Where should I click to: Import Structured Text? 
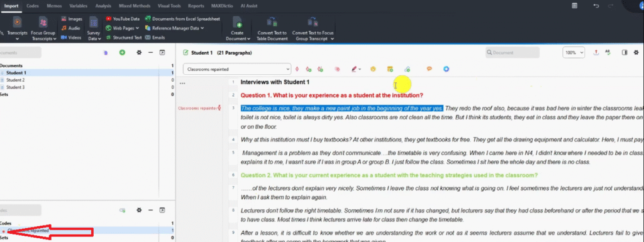pos(124,37)
